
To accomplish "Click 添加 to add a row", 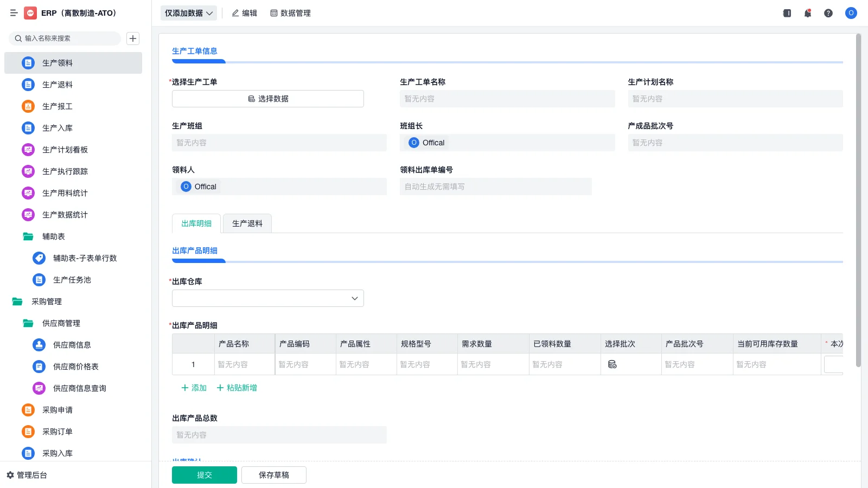I will [194, 388].
